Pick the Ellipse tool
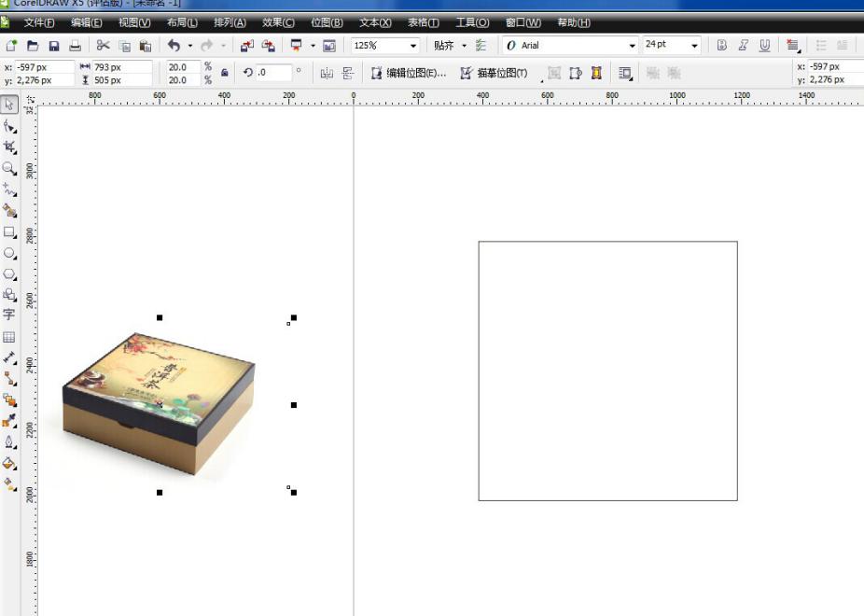Viewport: 864px width, 616px height. click(x=9, y=253)
